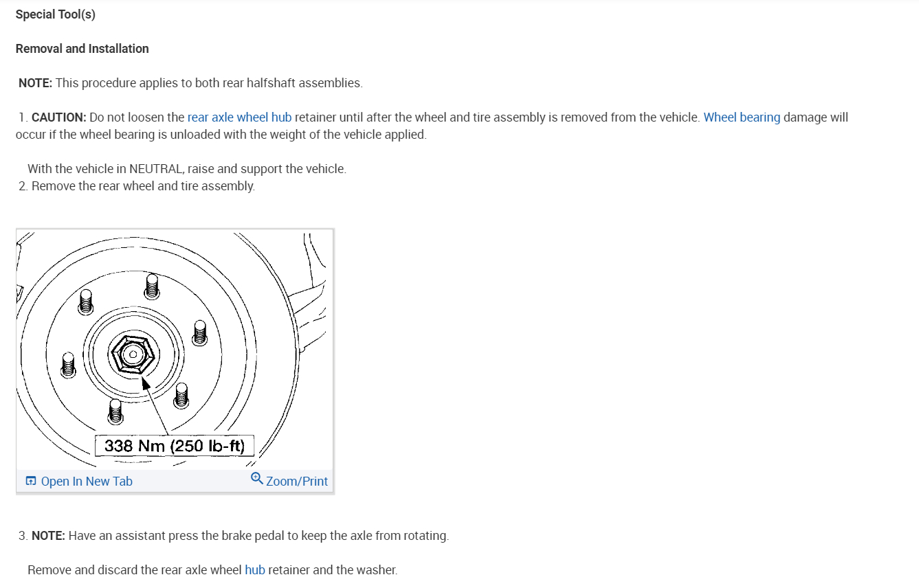Click the Zoom/Print link text
The image size is (919, 588).
296,482
